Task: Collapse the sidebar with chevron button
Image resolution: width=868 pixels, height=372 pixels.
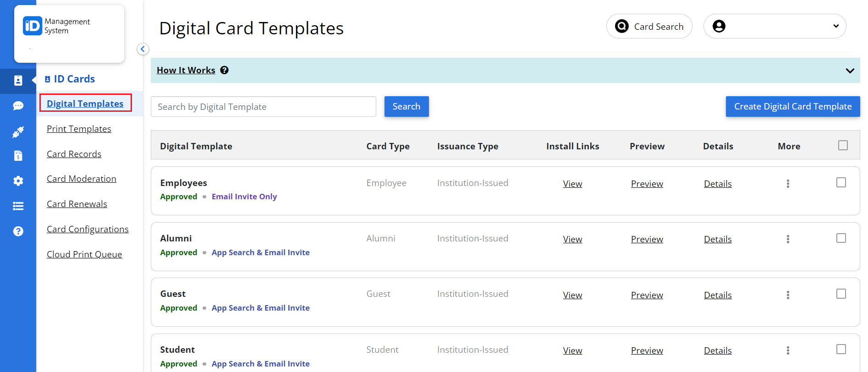Action: pyautogui.click(x=143, y=49)
